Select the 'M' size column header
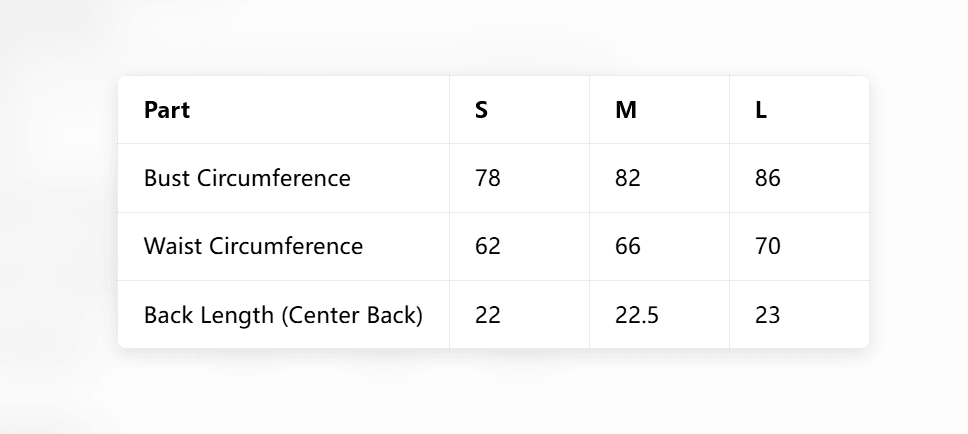Screen dimensions: 968x434 pyautogui.click(x=626, y=110)
